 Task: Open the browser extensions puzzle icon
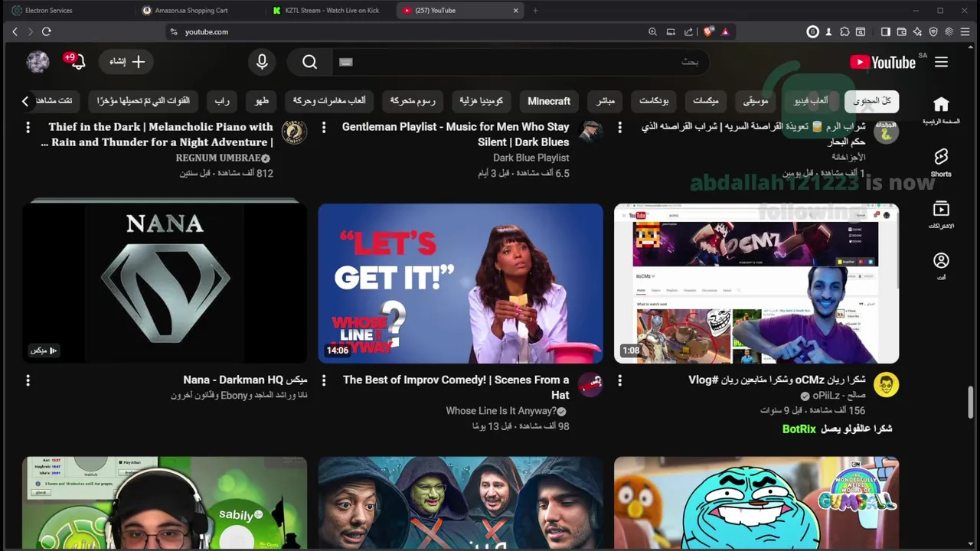pyautogui.click(x=844, y=31)
